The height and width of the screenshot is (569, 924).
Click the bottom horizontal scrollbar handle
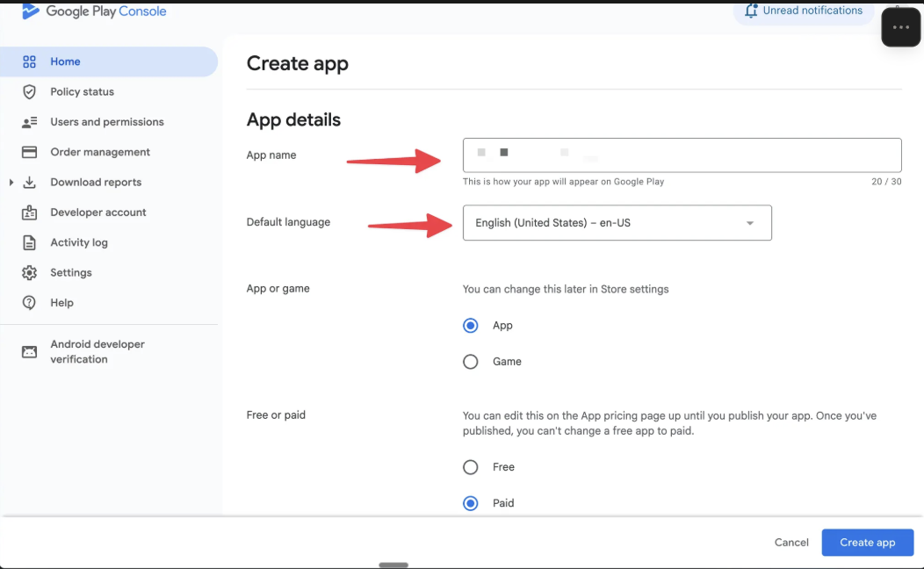pos(393,565)
